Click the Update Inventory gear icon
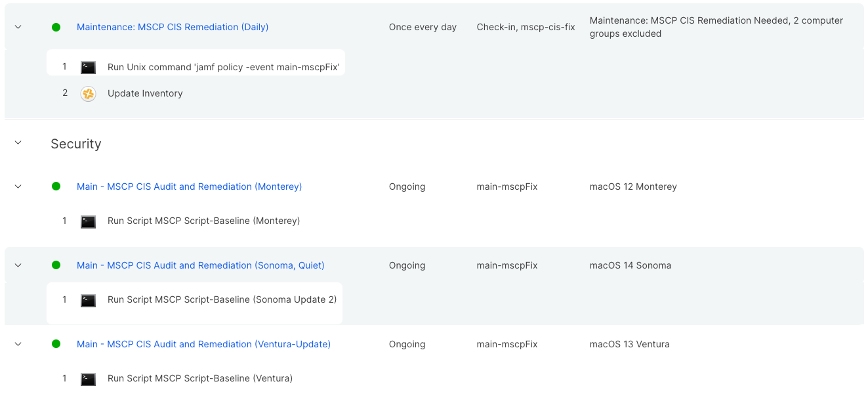 click(88, 94)
